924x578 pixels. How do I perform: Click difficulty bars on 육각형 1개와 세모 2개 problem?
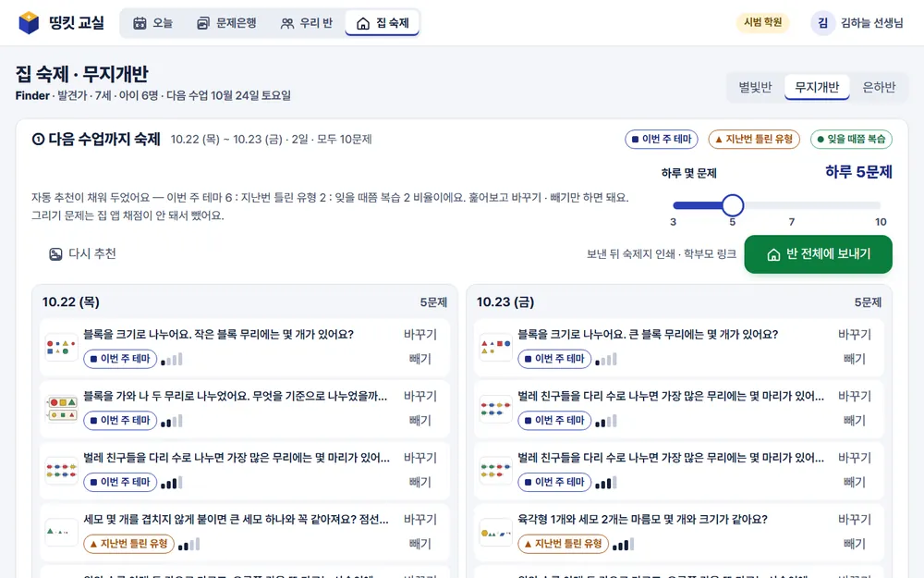(624, 544)
